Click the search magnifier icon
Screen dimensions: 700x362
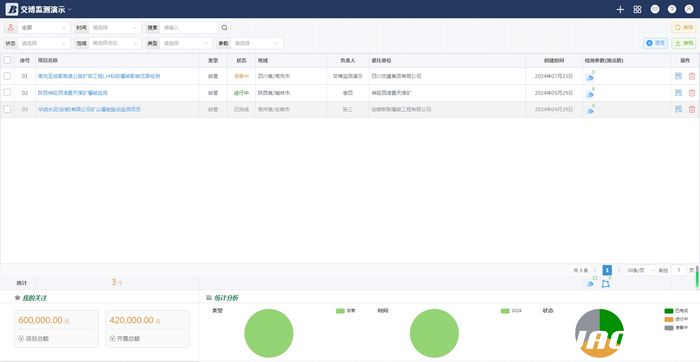click(x=225, y=28)
